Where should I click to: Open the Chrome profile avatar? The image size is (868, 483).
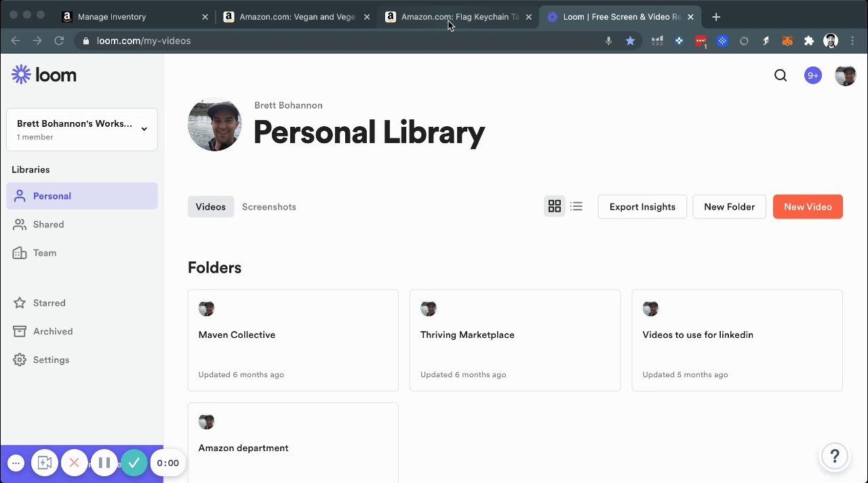[831, 41]
